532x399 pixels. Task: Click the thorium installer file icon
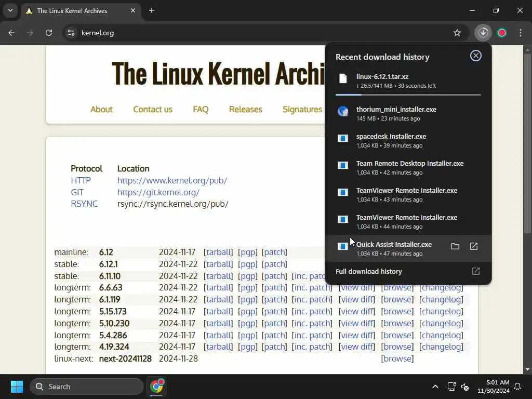343,111
